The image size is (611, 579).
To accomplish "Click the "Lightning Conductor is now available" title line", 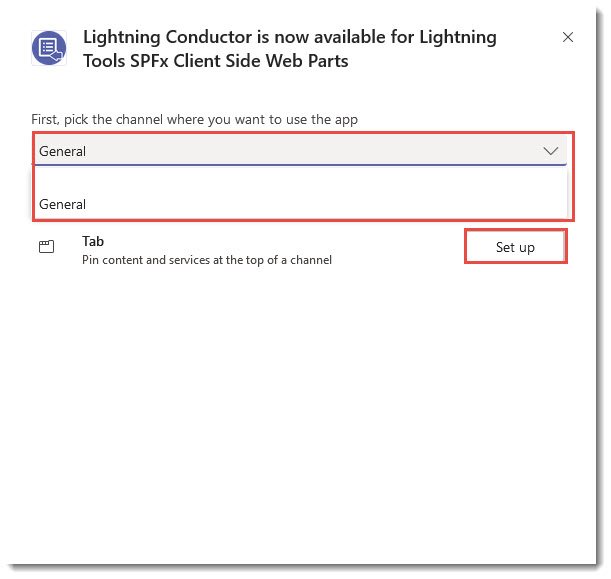I will (289, 37).
